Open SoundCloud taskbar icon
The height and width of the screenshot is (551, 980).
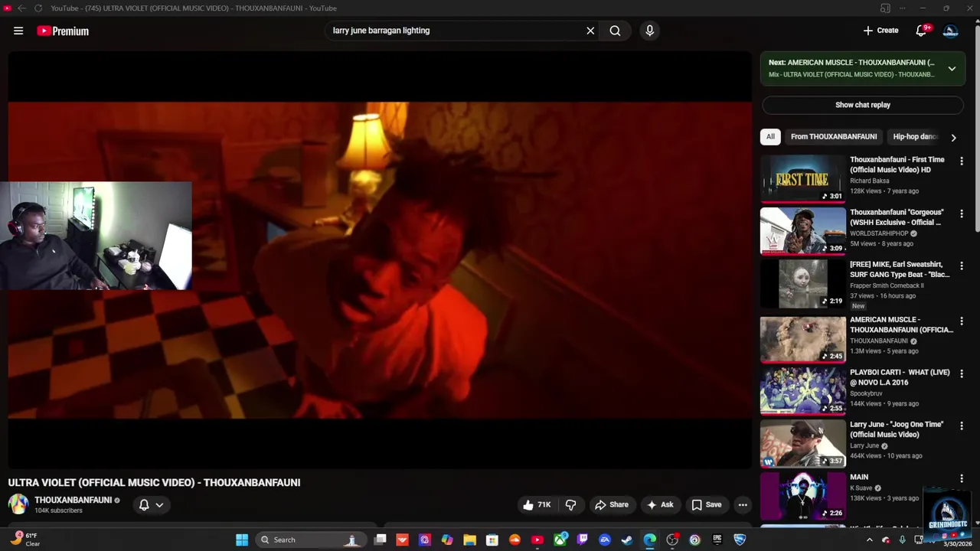pos(514,540)
